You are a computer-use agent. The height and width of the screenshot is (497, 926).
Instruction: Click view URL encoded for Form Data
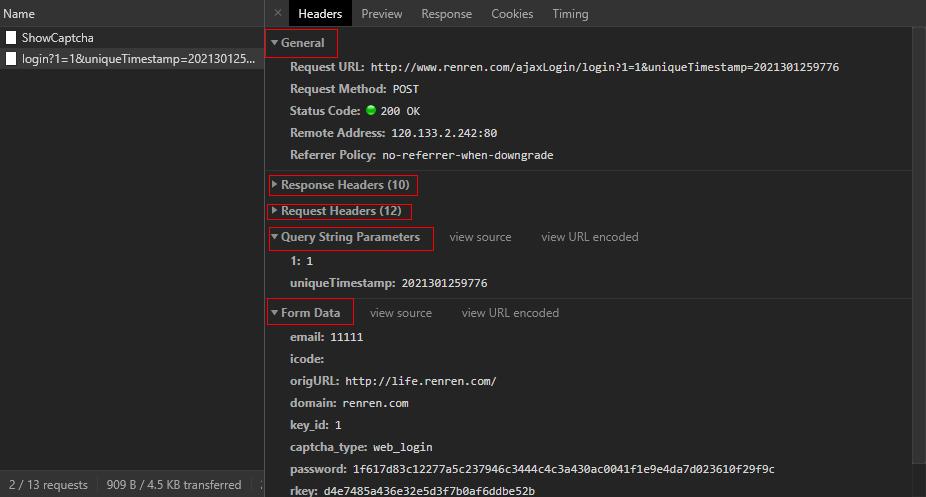[510, 313]
